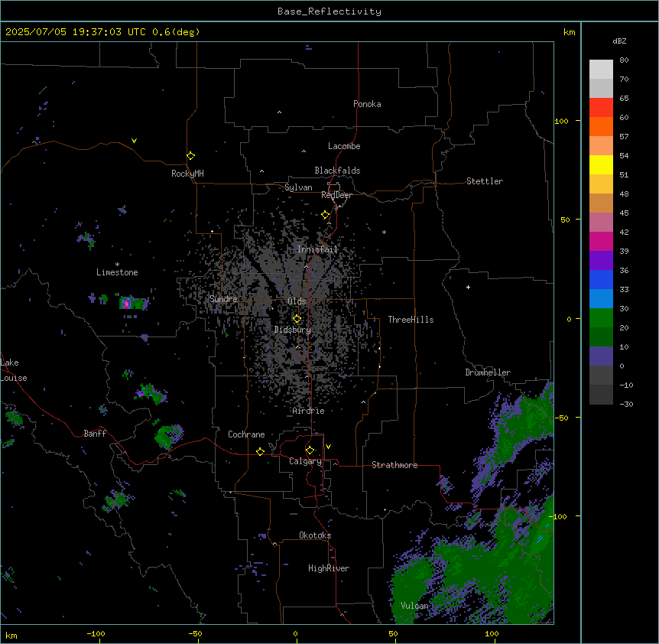
Task: Select the -30 value in the dBZ legend
Action: [626, 404]
